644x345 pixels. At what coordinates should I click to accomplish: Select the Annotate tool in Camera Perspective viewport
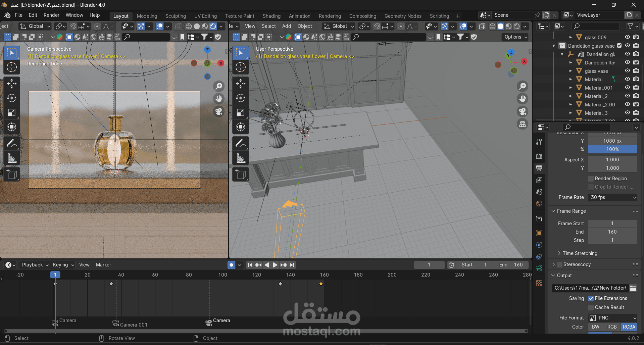[x=12, y=144]
